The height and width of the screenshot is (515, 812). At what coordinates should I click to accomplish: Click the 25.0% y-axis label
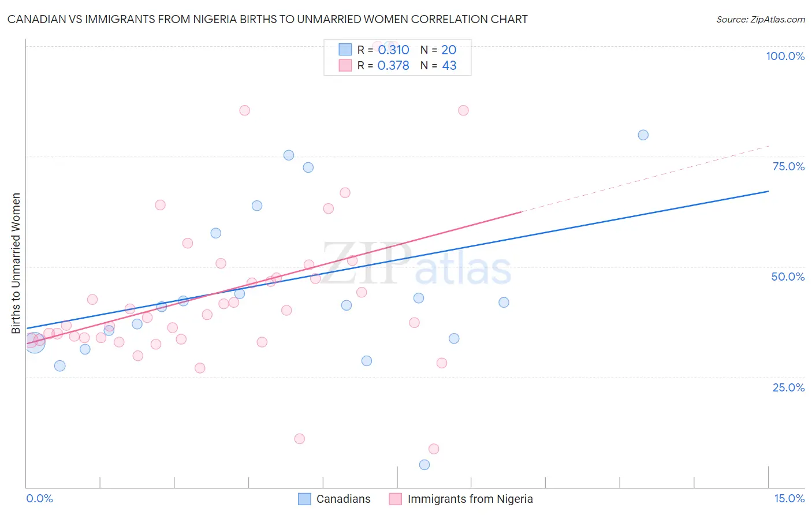[x=788, y=387]
